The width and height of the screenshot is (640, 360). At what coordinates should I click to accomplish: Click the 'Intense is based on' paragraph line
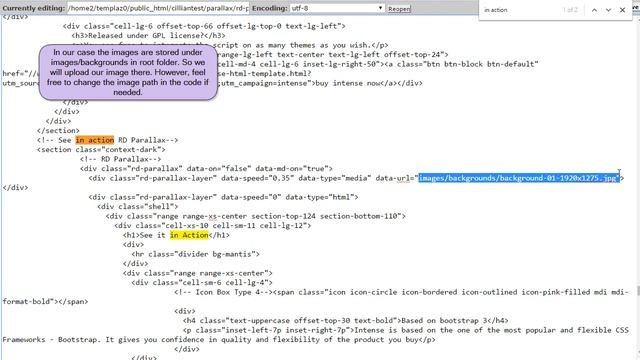[x=406, y=330]
